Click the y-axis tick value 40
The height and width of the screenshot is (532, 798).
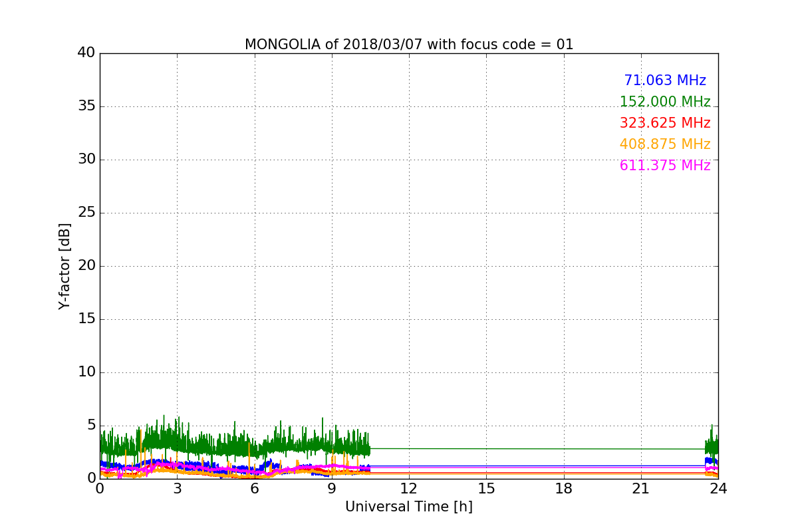pyautogui.click(x=86, y=53)
